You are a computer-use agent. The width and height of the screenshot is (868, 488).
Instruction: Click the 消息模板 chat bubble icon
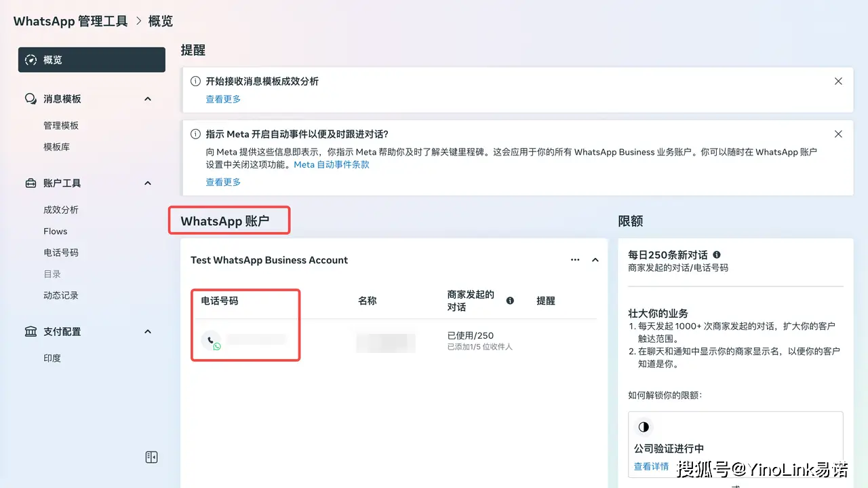tap(31, 99)
